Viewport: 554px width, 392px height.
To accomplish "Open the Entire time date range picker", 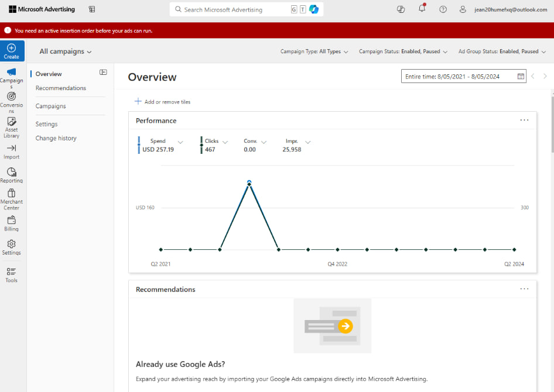I will pyautogui.click(x=464, y=76).
